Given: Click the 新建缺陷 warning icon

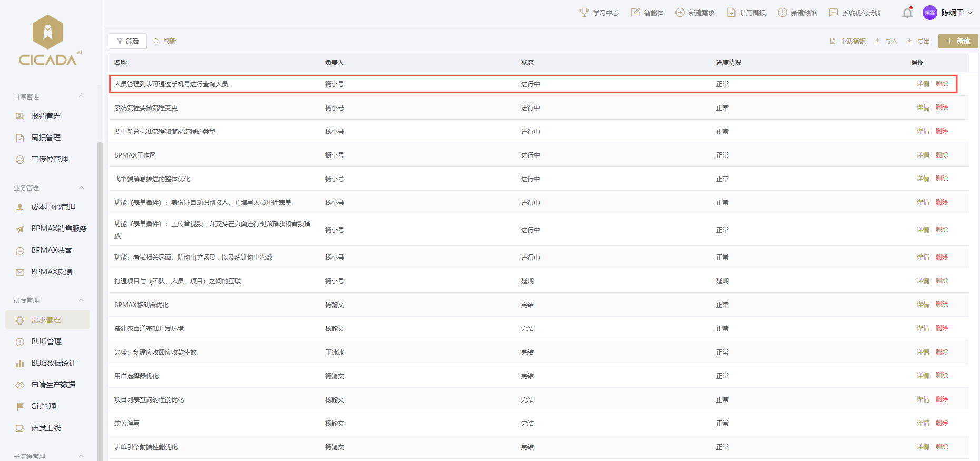Looking at the screenshot, I should click(782, 12).
